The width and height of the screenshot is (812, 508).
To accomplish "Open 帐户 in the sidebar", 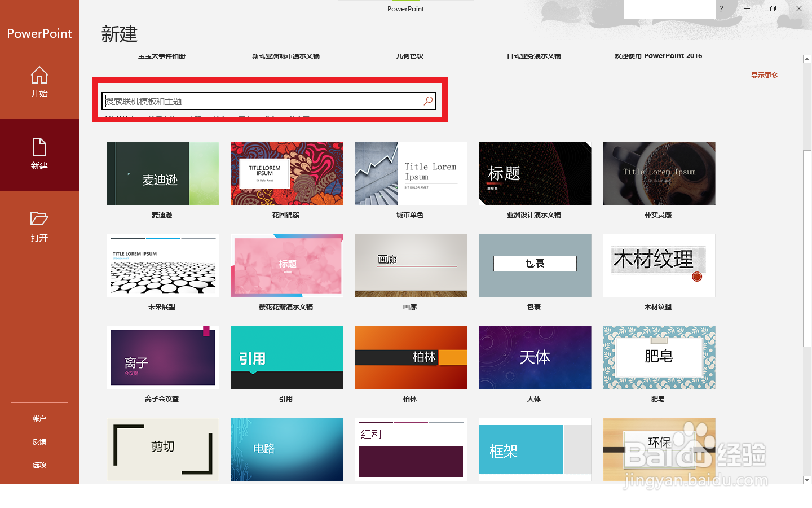I will (39, 419).
